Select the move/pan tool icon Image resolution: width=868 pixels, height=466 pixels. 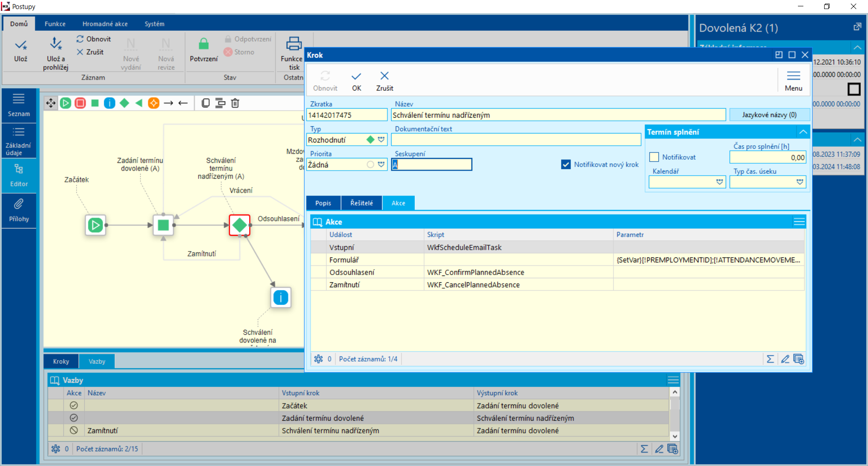[51, 103]
